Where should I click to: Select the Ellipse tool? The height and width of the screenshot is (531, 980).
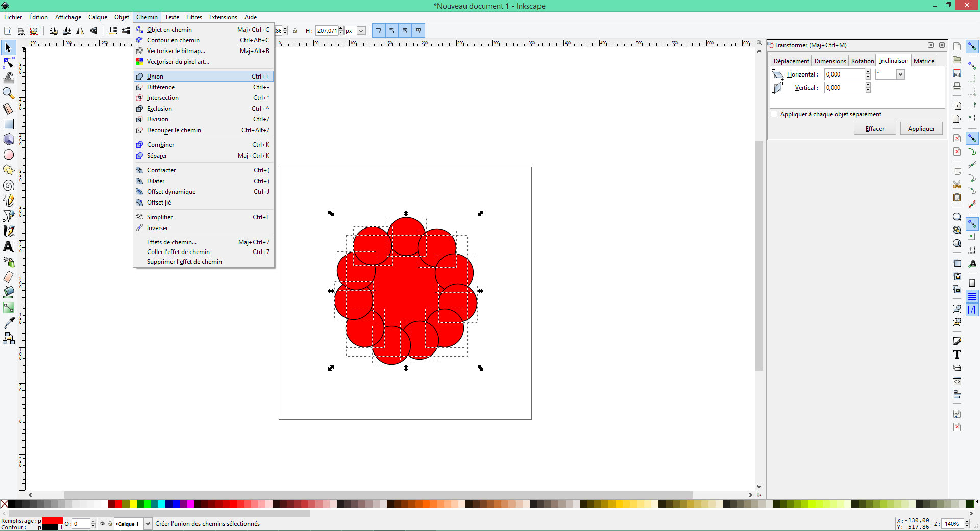(8, 155)
